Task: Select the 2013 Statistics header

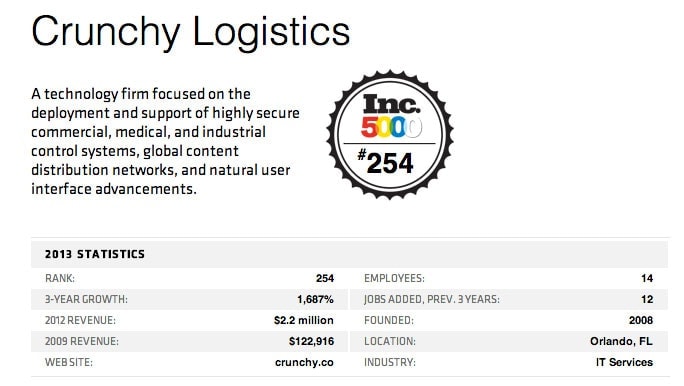Action: [95, 254]
